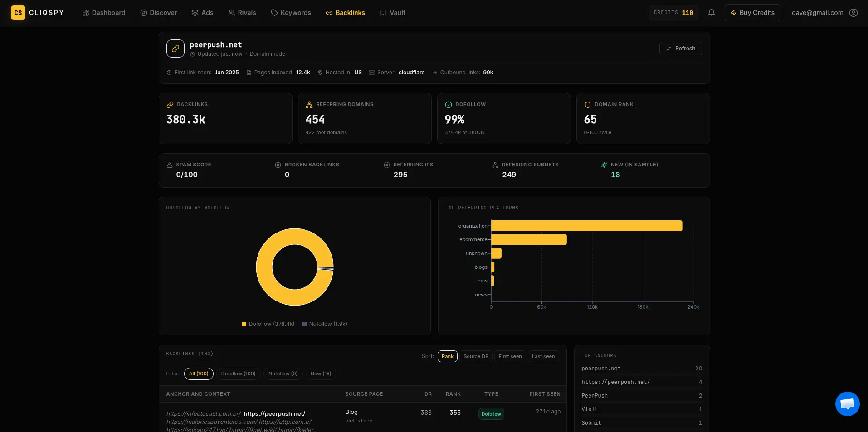Image resolution: width=868 pixels, height=432 pixels.
Task: Sort backlinks by Last seen
Action: pyautogui.click(x=543, y=356)
